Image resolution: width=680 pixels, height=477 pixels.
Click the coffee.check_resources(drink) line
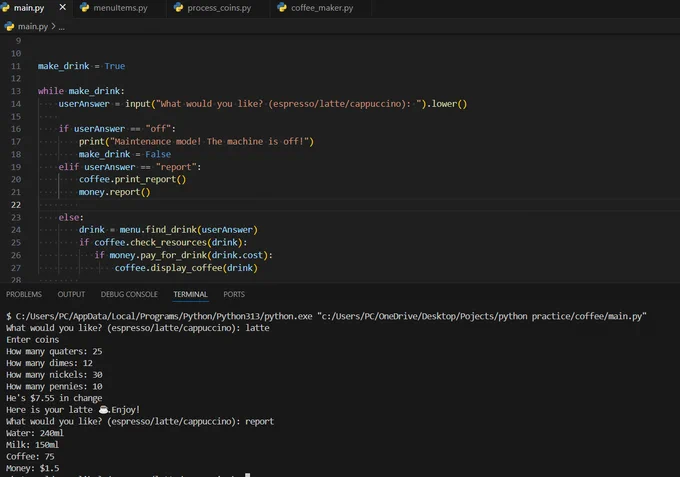click(163, 242)
